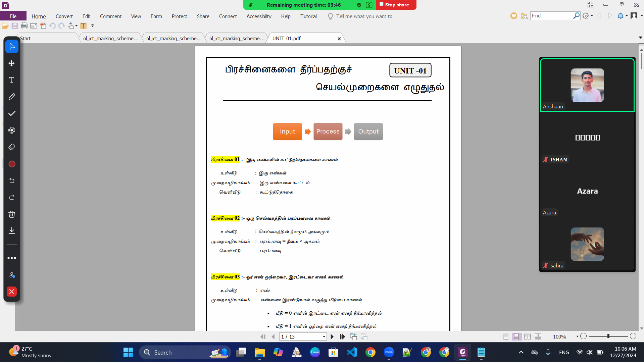Toggle the mouse pointer select mode
The height and width of the screenshot is (362, 644).
(x=12, y=47)
